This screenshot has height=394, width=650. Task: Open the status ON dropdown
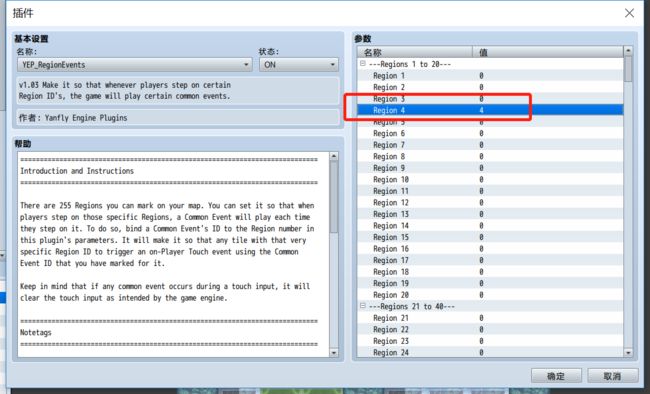coord(299,65)
